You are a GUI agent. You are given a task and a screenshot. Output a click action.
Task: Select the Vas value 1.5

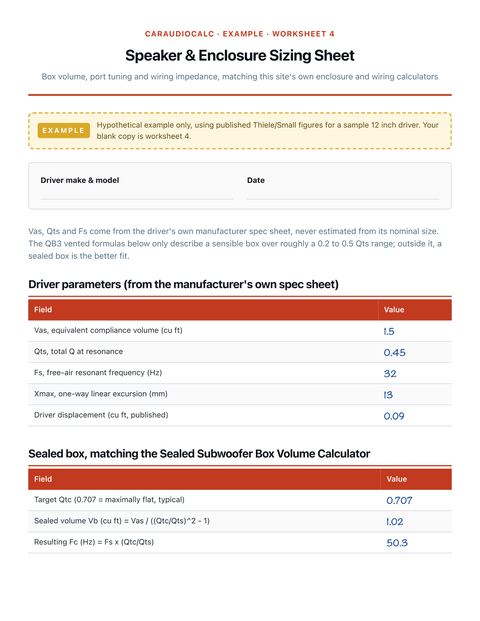click(389, 331)
